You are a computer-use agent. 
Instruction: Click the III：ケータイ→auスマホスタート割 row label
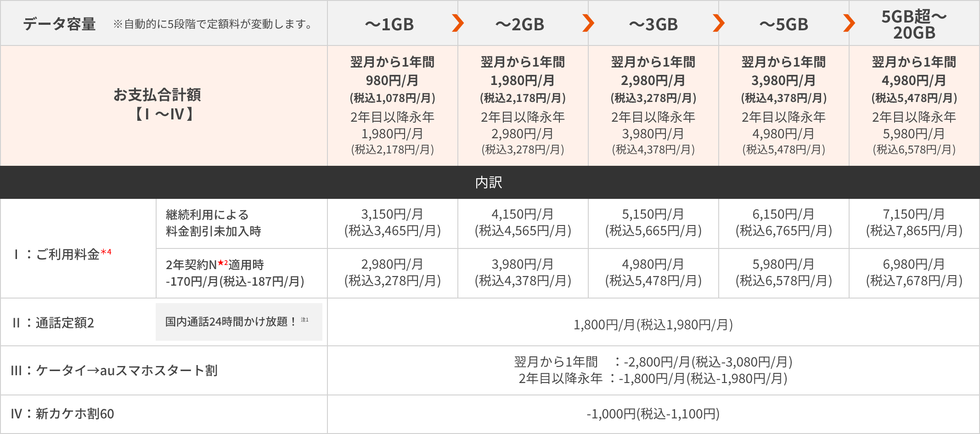[114, 370]
